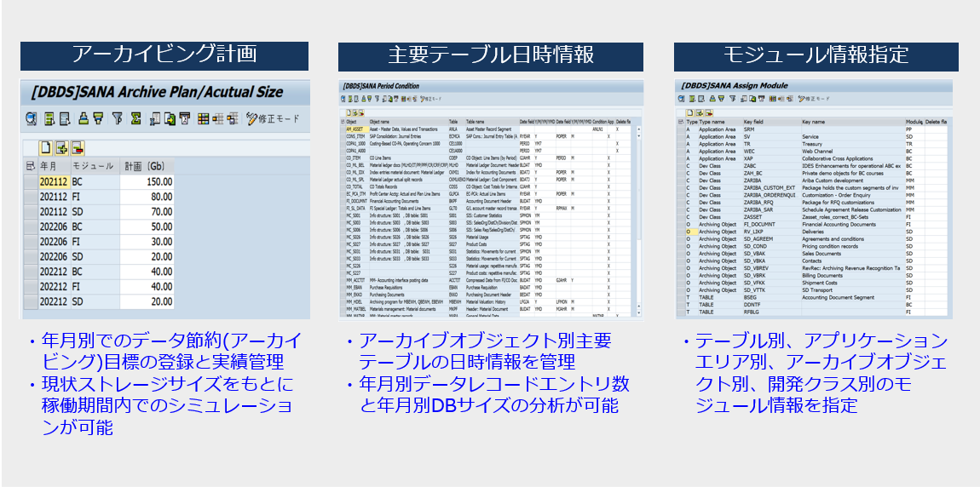Screen dimensions: 980x487
Task: Click row selector for 202212 SD row
Action: tap(31, 301)
